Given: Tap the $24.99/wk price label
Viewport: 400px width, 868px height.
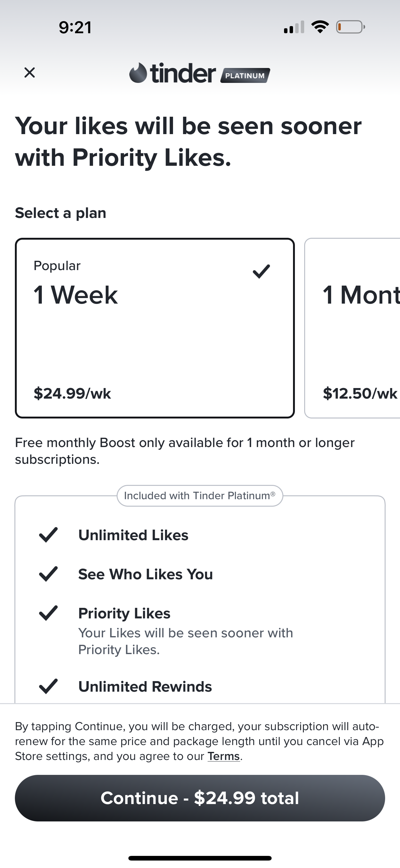Looking at the screenshot, I should point(72,393).
